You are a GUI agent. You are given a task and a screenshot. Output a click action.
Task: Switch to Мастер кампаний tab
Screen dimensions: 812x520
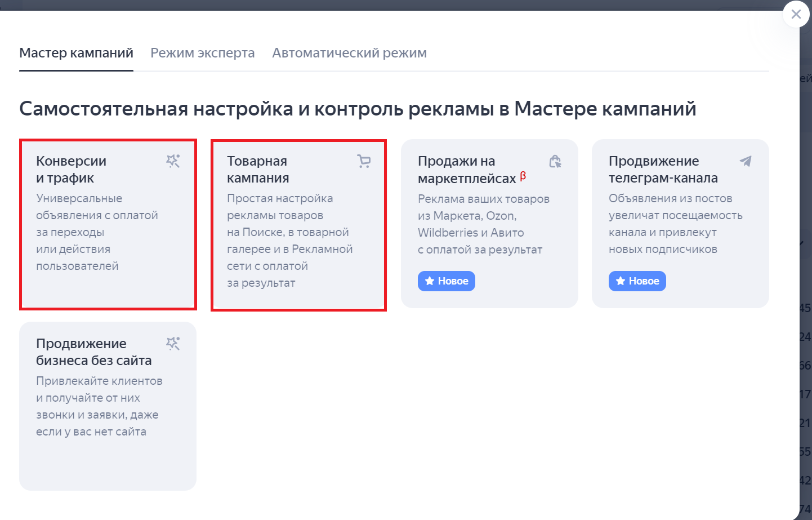(x=76, y=53)
